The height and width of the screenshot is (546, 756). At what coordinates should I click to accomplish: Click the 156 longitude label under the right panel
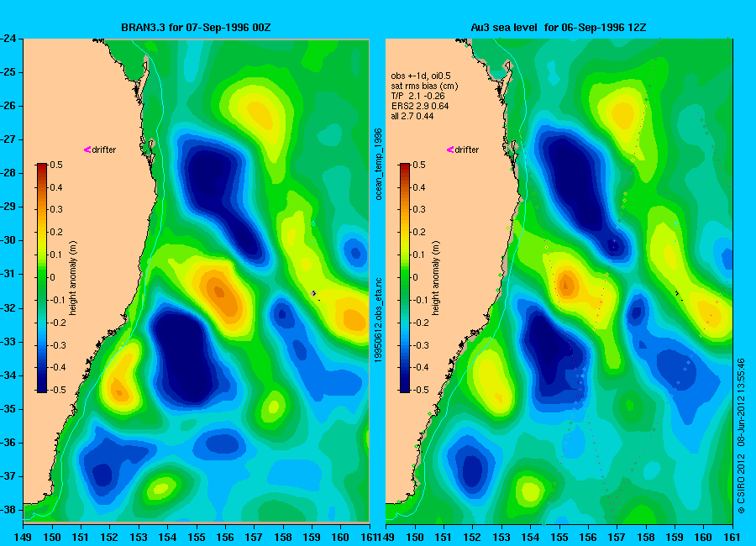coord(588,538)
